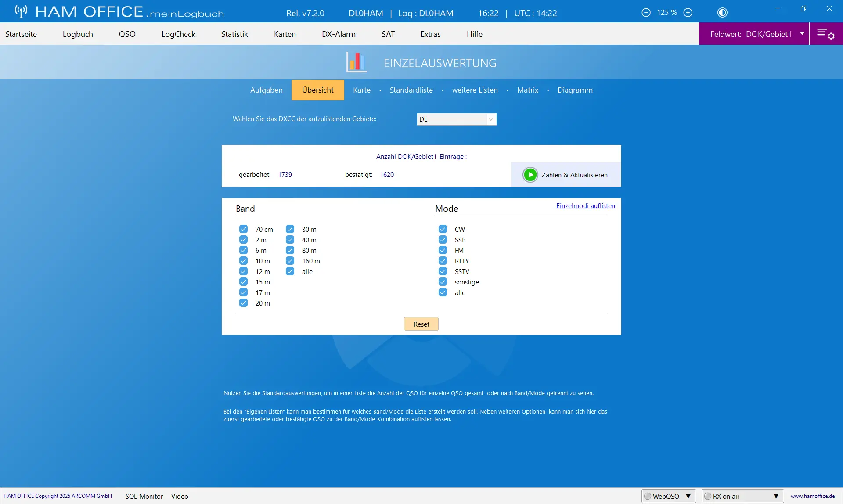Open the SAT menu
Image resolution: width=843 pixels, height=504 pixels.
pos(388,34)
